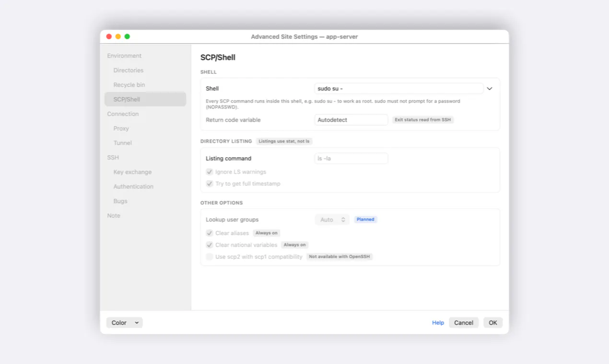
Task: Select Environment in the sidebar
Action: coord(124,56)
